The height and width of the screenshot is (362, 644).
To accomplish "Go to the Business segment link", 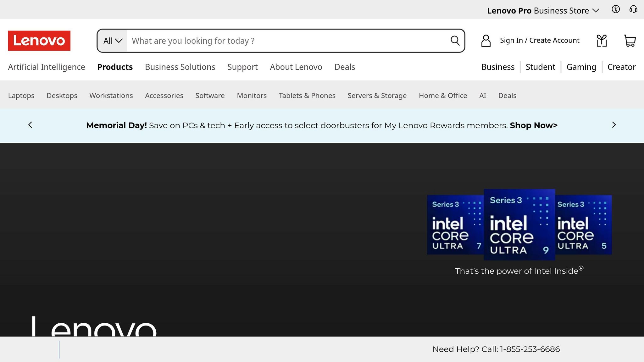I will (498, 67).
